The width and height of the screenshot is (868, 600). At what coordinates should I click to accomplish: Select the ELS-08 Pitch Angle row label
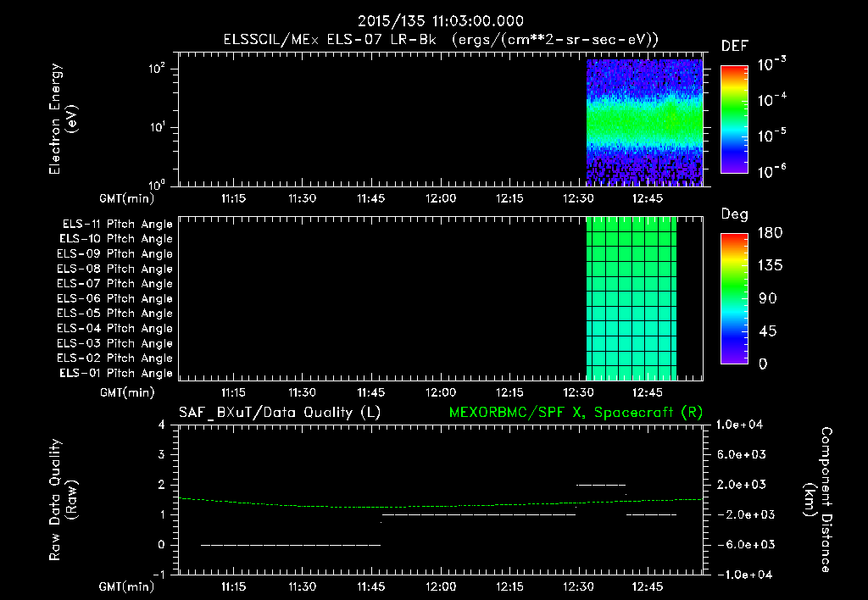click(114, 269)
